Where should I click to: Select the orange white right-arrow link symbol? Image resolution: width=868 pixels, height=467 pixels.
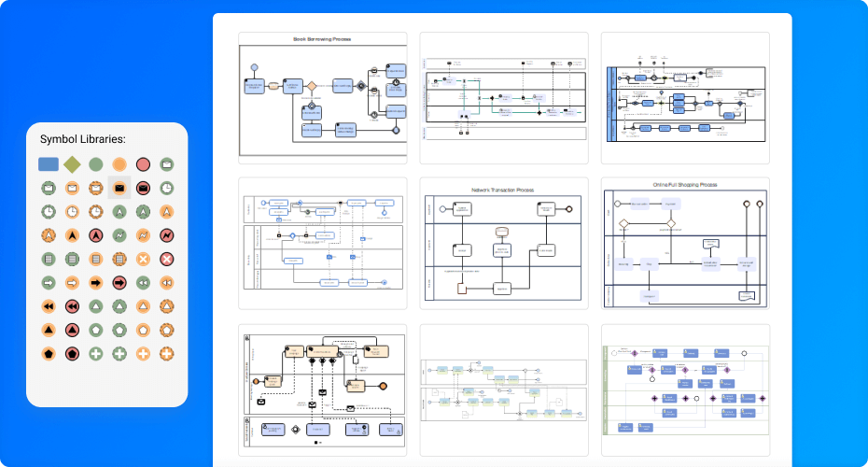[72, 282]
